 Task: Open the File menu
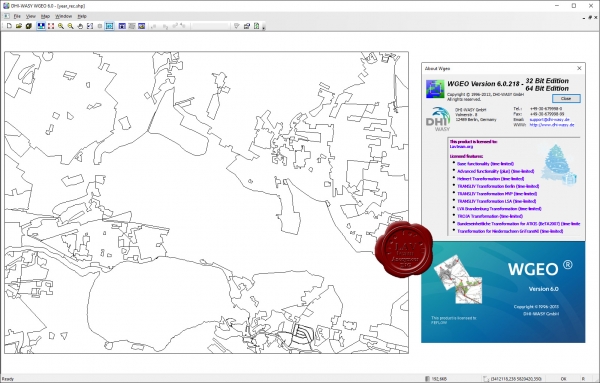pyautogui.click(x=17, y=16)
